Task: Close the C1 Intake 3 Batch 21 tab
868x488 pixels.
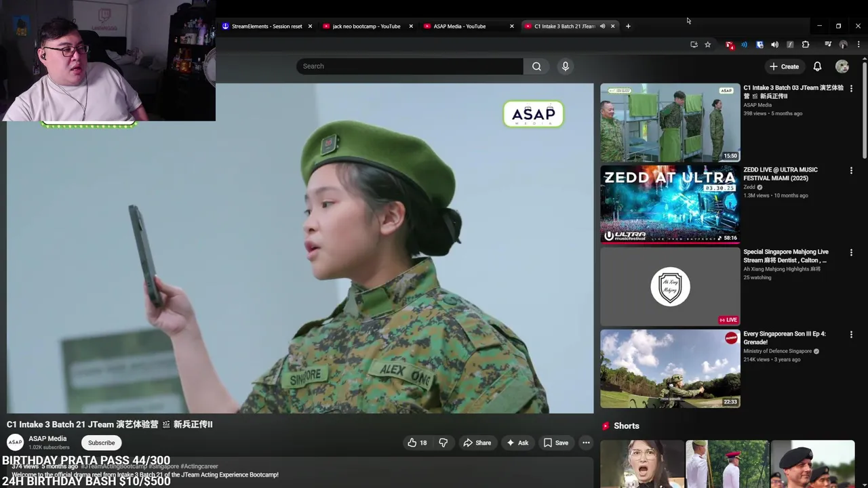Action: pos(613,26)
